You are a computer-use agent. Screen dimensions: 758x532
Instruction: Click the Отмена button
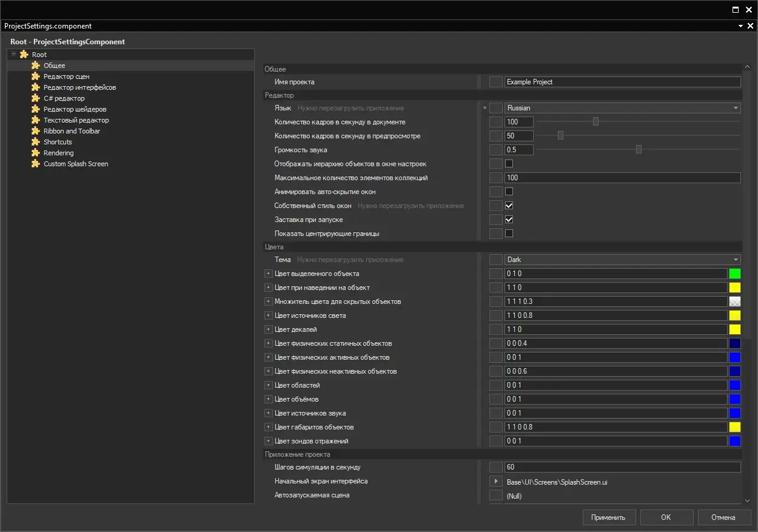723,517
